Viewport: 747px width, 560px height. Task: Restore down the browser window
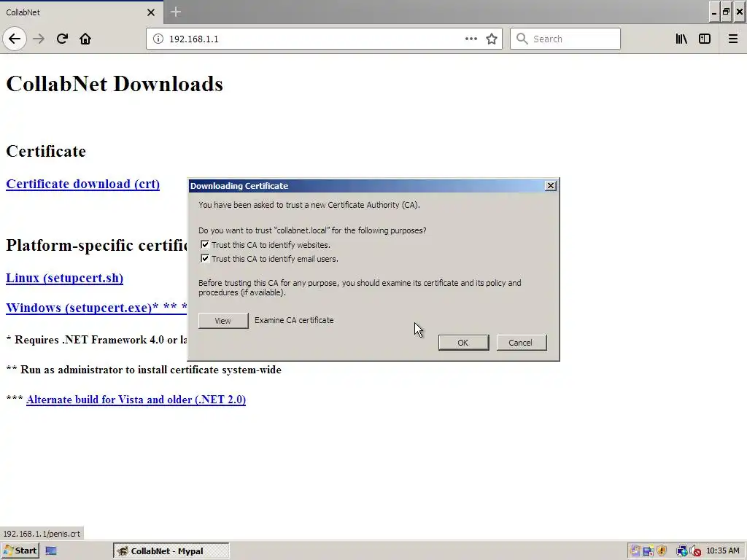(726, 12)
